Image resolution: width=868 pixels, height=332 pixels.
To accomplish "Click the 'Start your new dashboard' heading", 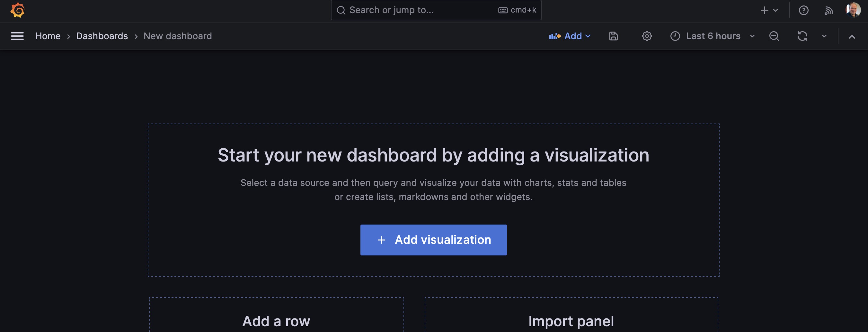I will 433,155.
